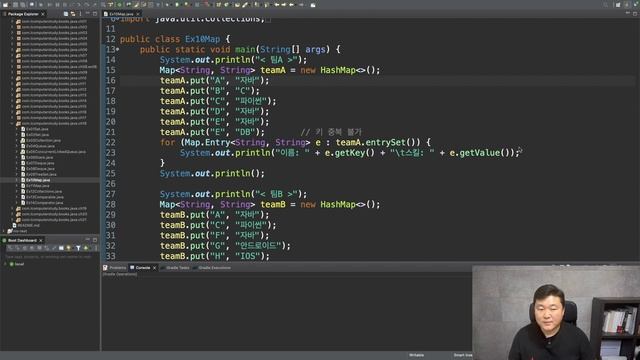Screen dimensions: 640x360
Task: Open Ex11Map.java in the package tree
Action: 38,186
